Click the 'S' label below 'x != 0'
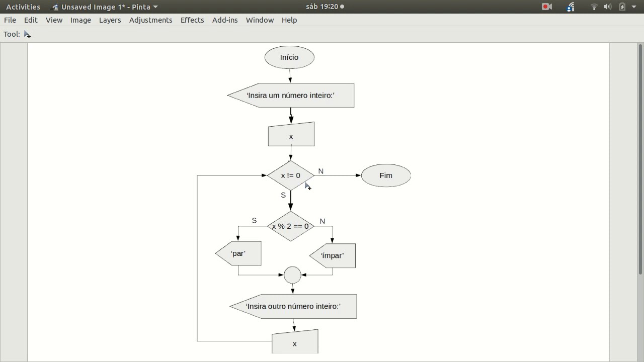The width and height of the screenshot is (644, 362). [x=283, y=195]
